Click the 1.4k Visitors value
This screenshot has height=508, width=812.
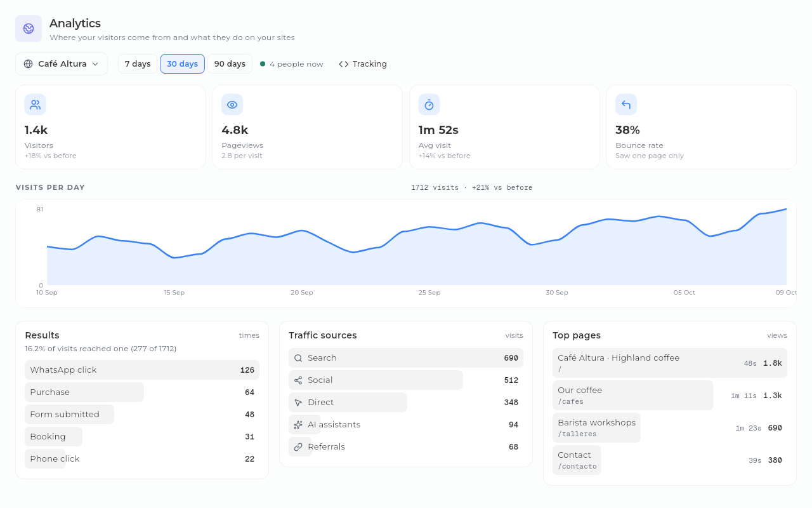[36, 130]
